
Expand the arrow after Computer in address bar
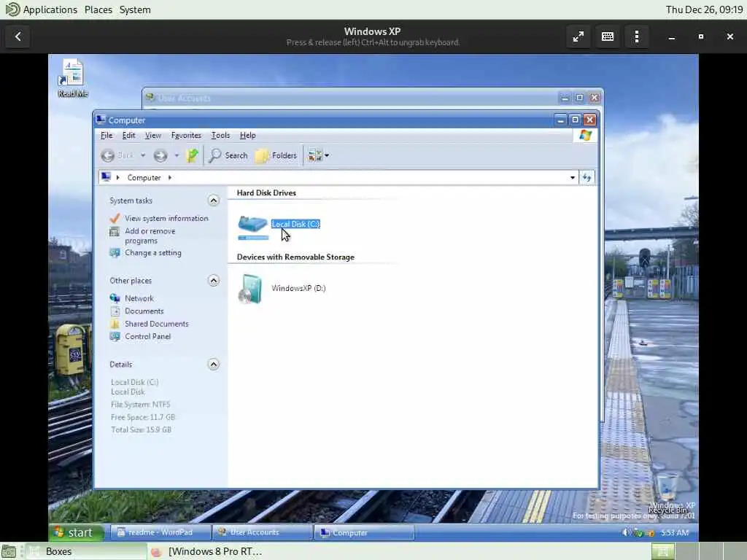169,178
